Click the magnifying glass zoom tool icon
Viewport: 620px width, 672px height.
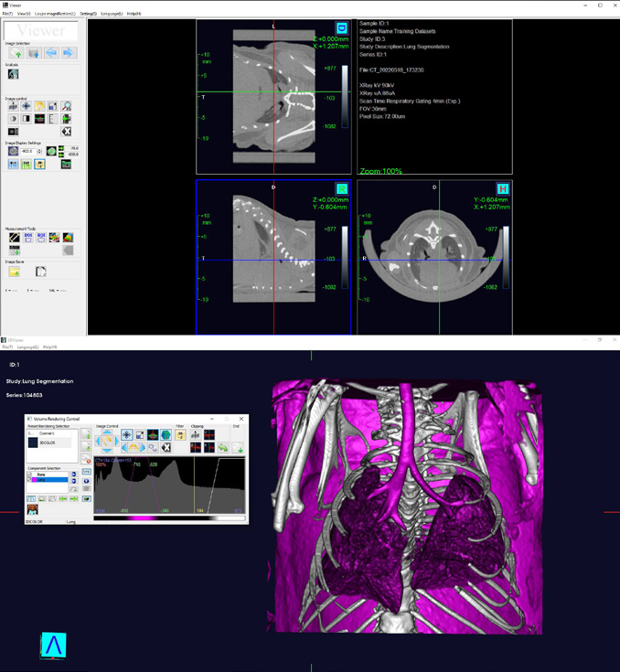point(66,106)
